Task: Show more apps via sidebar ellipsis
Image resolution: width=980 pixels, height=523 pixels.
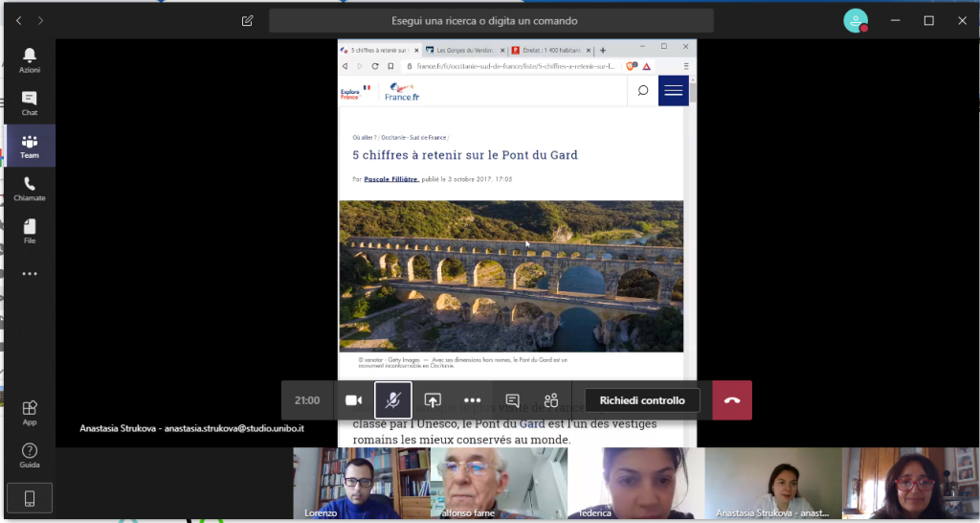Action: pos(30,273)
